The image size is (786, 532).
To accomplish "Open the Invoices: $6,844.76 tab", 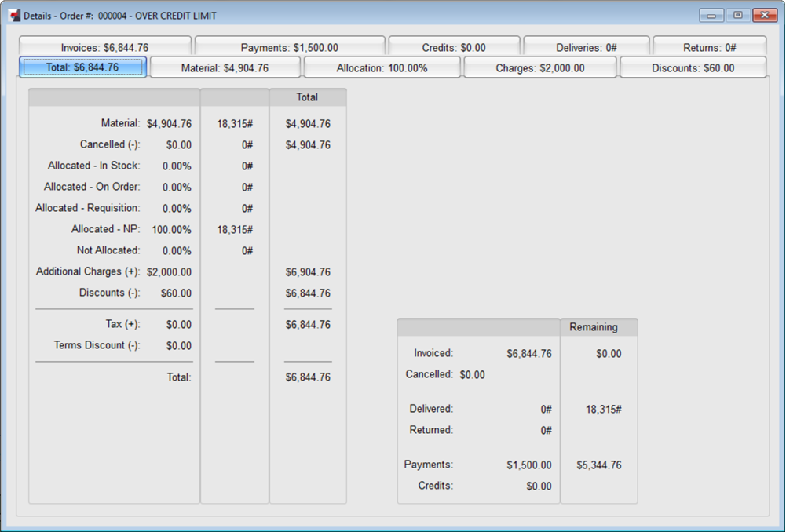I will pos(104,47).
